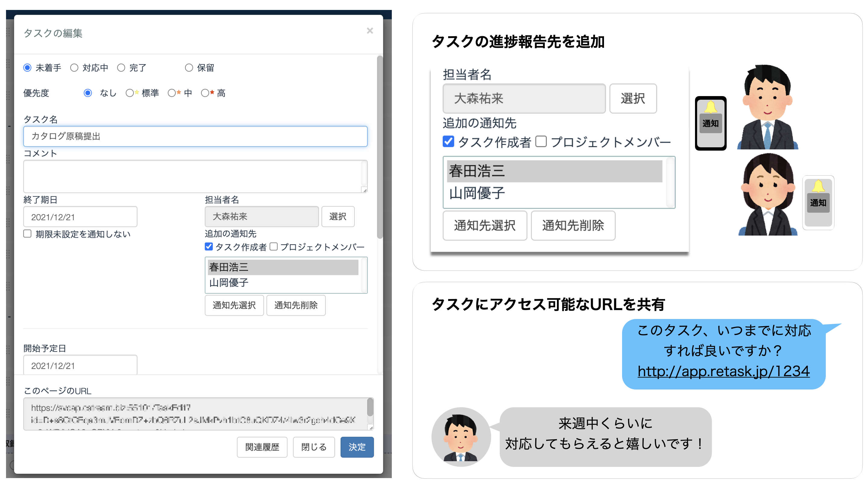The image size is (868, 488).
Task: Click 通知先選択 button in dialog
Action: (x=234, y=305)
